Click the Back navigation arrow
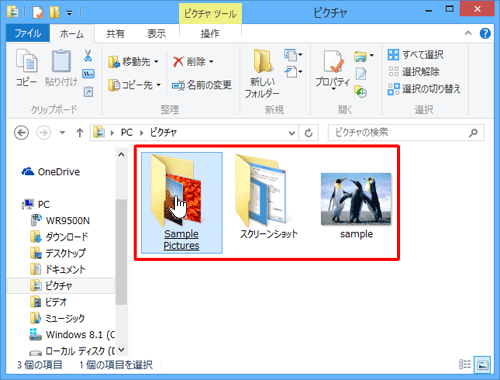 pyautogui.click(x=21, y=133)
